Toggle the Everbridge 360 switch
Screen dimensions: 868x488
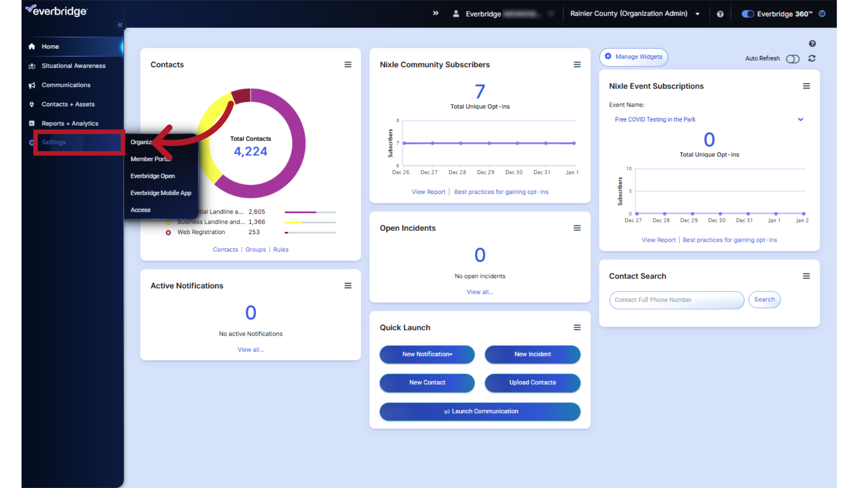coord(748,14)
